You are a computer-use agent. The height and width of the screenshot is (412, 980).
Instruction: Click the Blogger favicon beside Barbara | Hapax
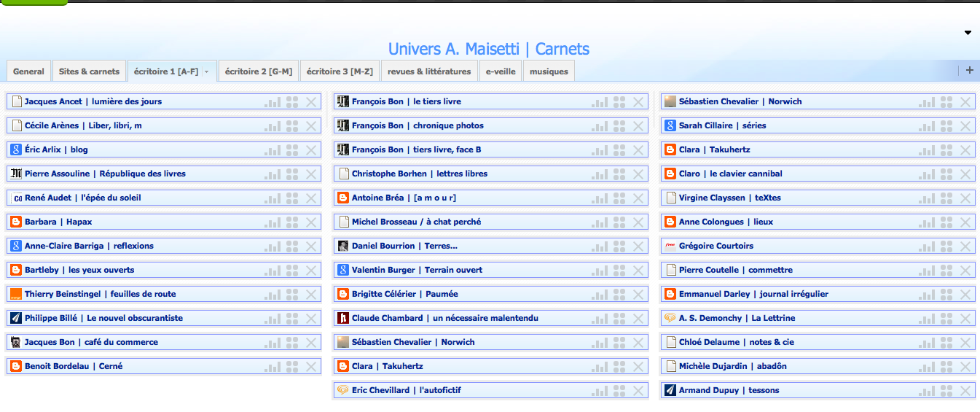(x=16, y=222)
